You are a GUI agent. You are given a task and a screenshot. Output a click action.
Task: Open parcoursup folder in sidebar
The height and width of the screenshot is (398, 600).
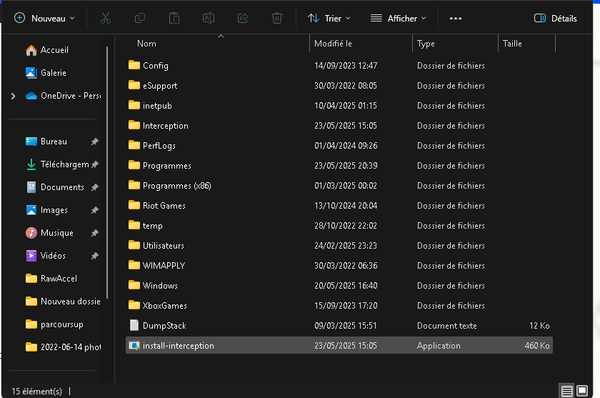pyautogui.click(x=54, y=325)
